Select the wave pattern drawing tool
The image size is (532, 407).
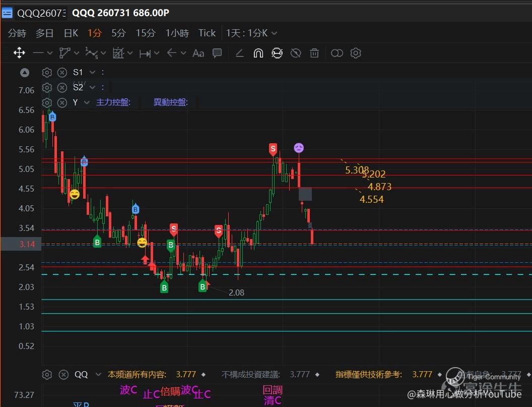click(92, 53)
